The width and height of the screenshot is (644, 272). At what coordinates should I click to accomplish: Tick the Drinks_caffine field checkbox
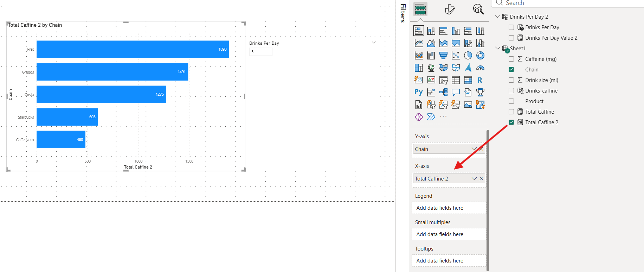coord(511,91)
